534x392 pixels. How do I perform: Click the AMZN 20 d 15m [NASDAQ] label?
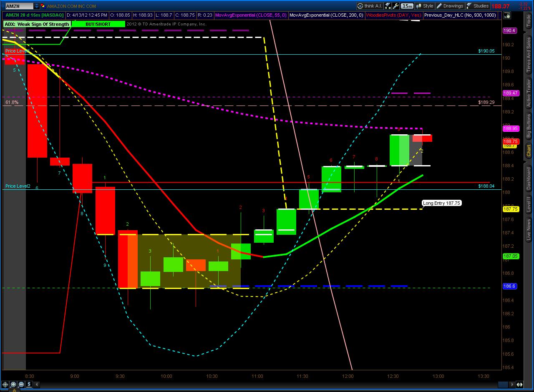pyautogui.click(x=35, y=15)
